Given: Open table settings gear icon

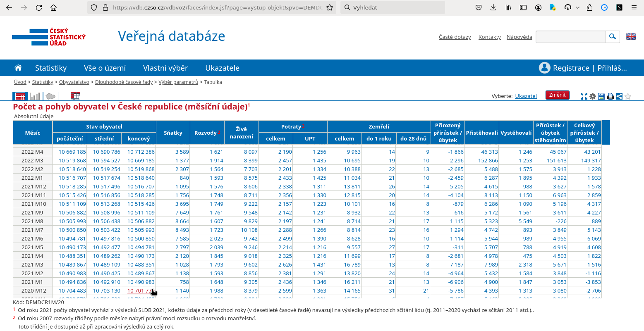Looking at the screenshot, I should [x=593, y=96].
